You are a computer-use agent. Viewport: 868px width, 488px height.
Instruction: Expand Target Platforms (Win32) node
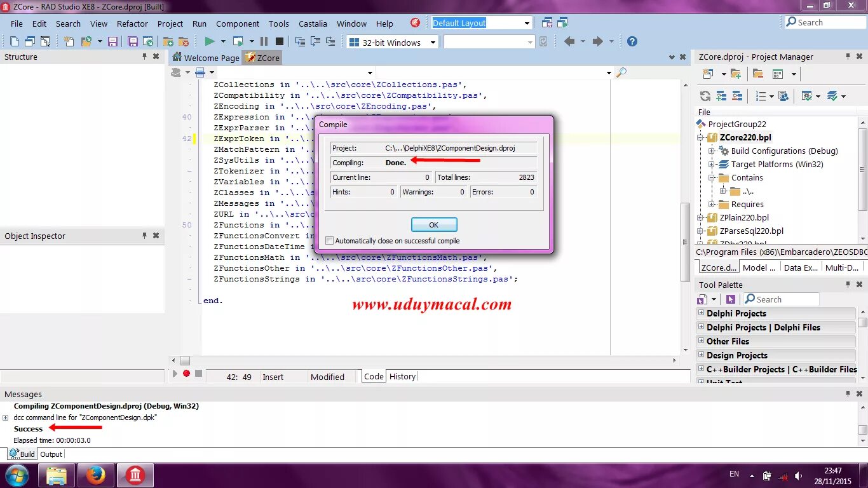click(712, 164)
